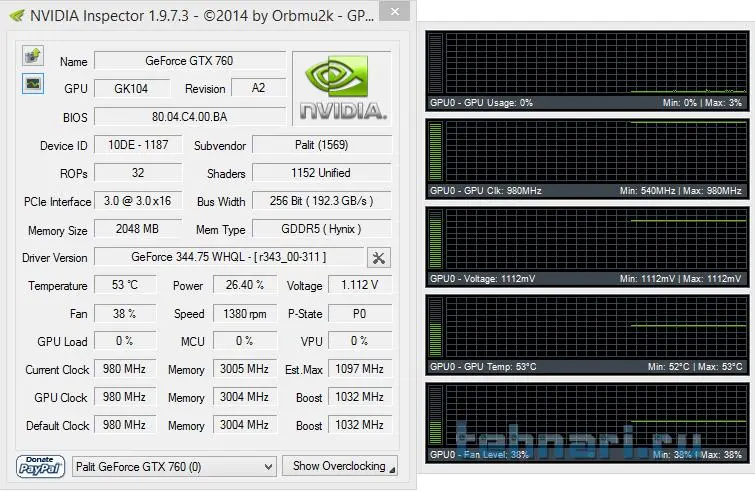Close the NVIDIA Inspector window
The width and height of the screenshot is (755, 492).
click(x=394, y=12)
